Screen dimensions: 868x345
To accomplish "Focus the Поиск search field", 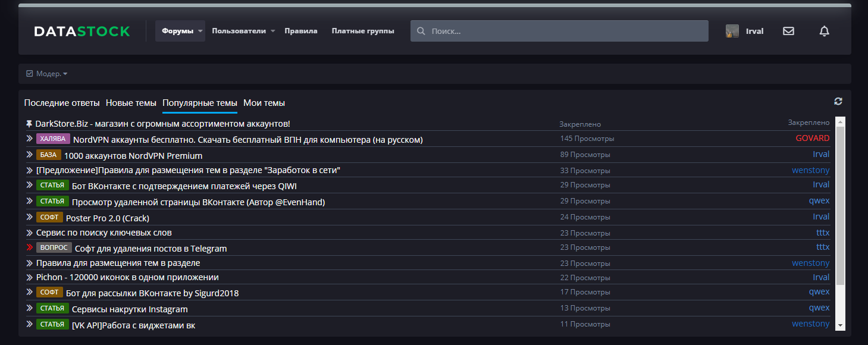I will pyautogui.click(x=559, y=31).
